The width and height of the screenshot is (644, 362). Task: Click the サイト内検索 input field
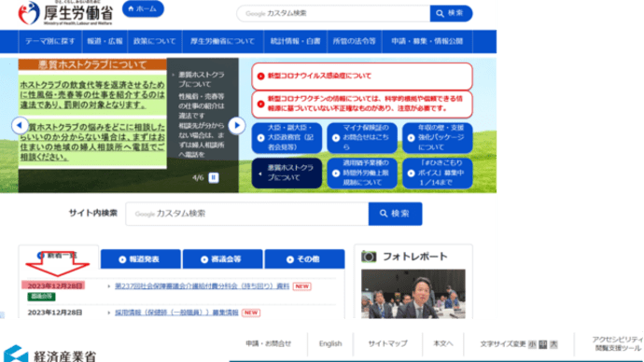coord(246,214)
